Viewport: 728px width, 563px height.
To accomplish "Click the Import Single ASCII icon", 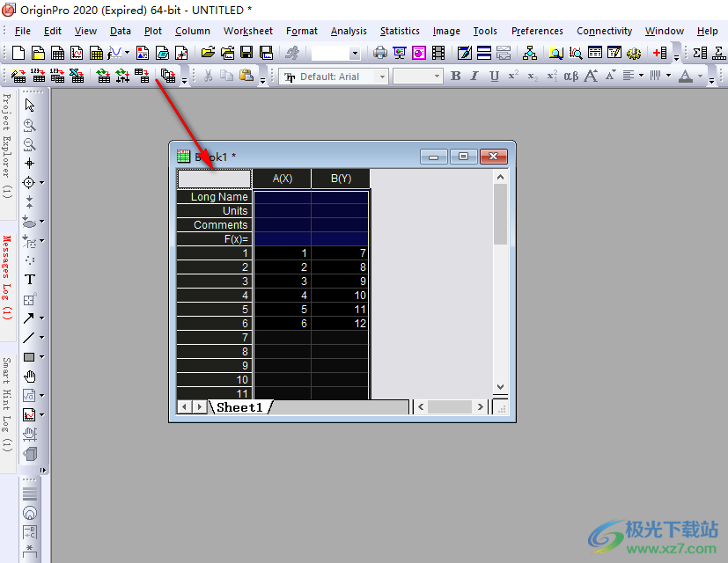I will 38,76.
